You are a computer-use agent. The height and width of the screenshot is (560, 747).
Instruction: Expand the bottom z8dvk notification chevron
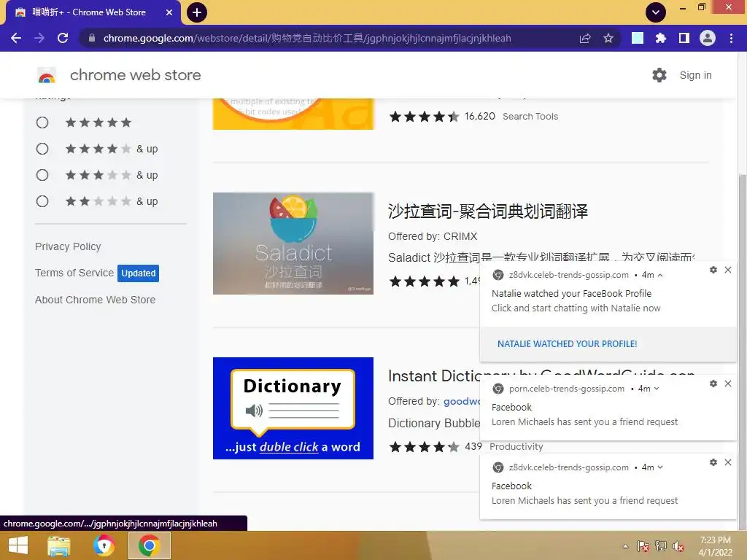click(x=660, y=467)
